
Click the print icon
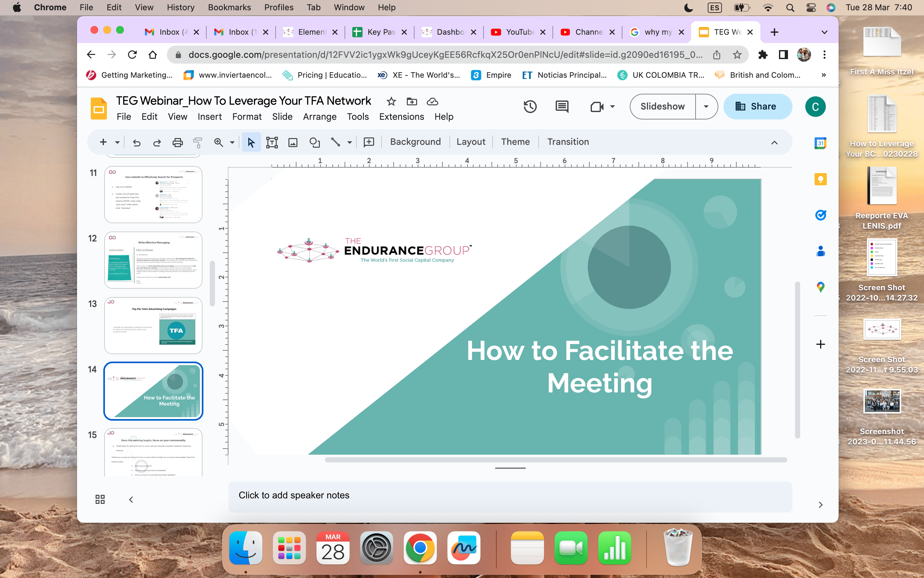[x=177, y=142]
